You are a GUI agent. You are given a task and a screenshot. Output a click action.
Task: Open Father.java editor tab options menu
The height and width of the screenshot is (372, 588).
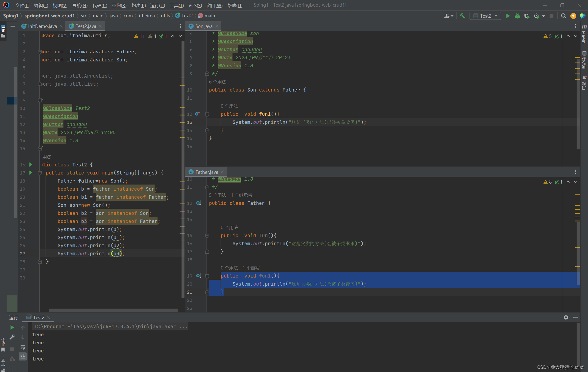576,172
